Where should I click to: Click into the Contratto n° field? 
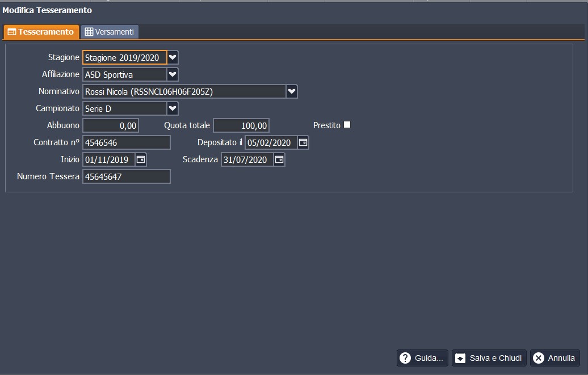pyautogui.click(x=127, y=143)
